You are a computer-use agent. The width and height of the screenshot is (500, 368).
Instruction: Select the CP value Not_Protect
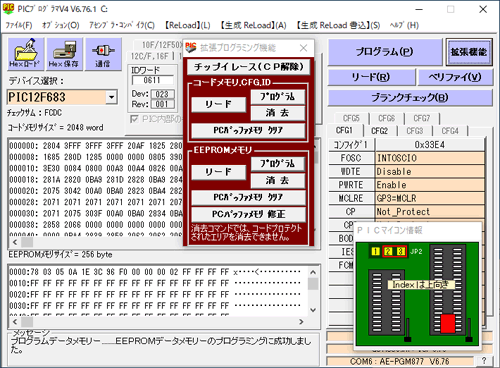[430, 212]
